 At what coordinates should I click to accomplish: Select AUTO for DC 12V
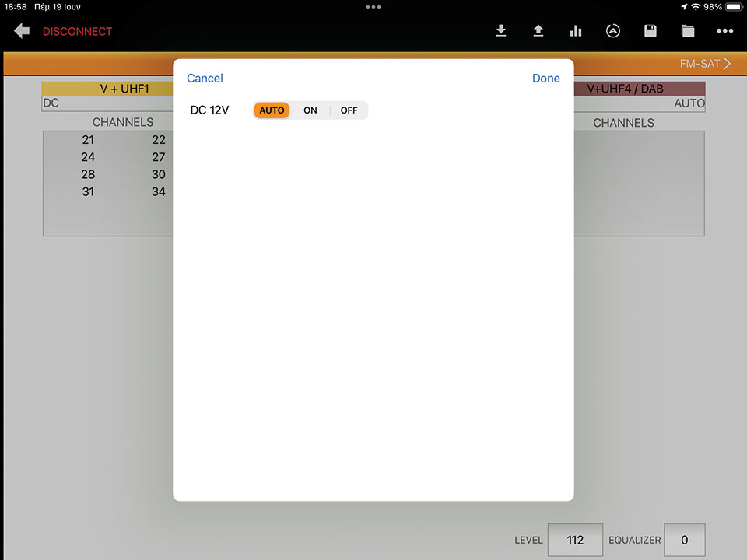(272, 110)
